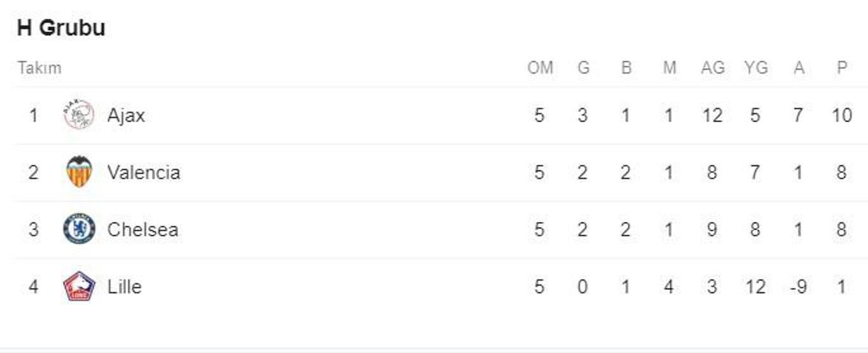Viewport: 868px width, 353px height.
Task: Click the YG column header
Action: tap(755, 68)
